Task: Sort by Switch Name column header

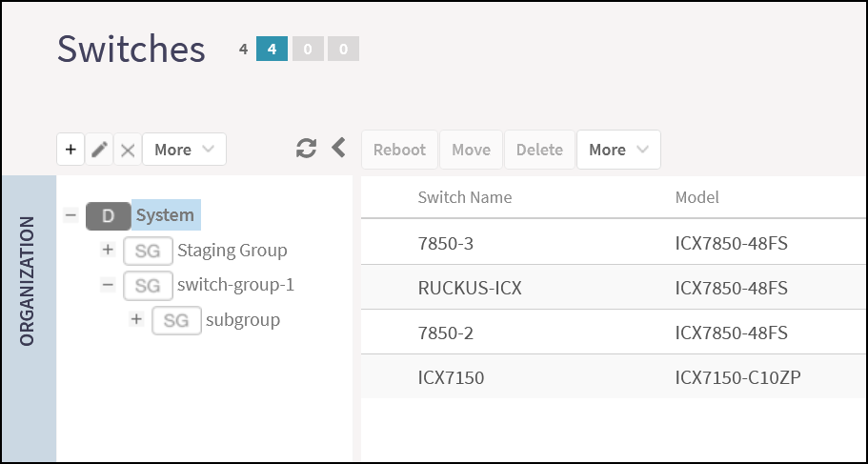Action: tap(464, 197)
